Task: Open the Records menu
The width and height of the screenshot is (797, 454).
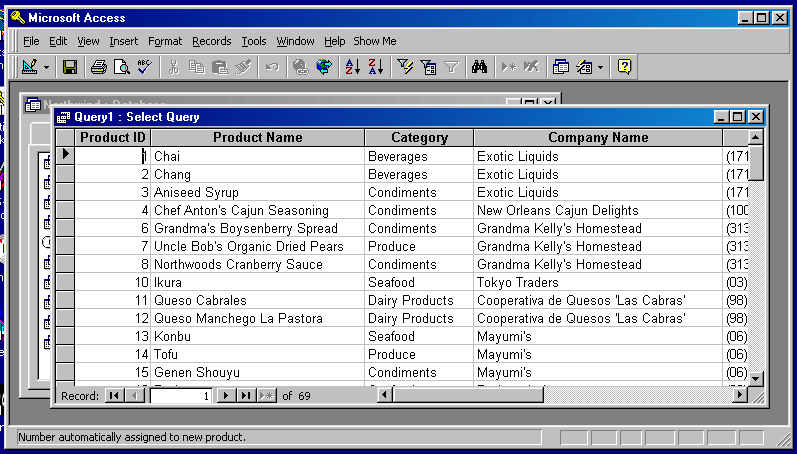Action: [x=211, y=41]
